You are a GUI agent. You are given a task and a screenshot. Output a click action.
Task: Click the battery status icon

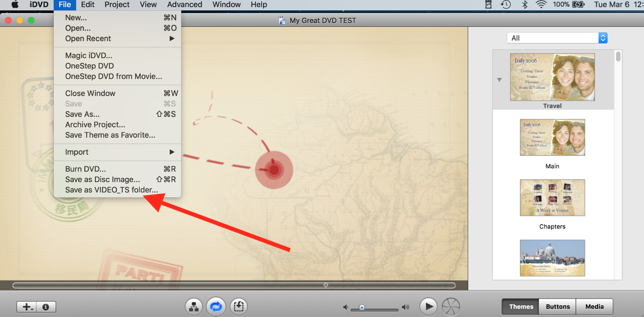(x=579, y=5)
